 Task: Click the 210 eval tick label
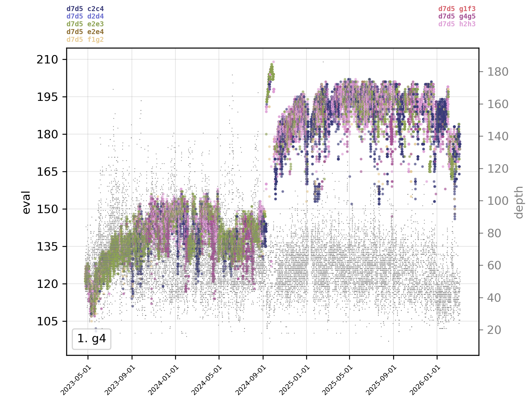pyautogui.click(x=47, y=60)
